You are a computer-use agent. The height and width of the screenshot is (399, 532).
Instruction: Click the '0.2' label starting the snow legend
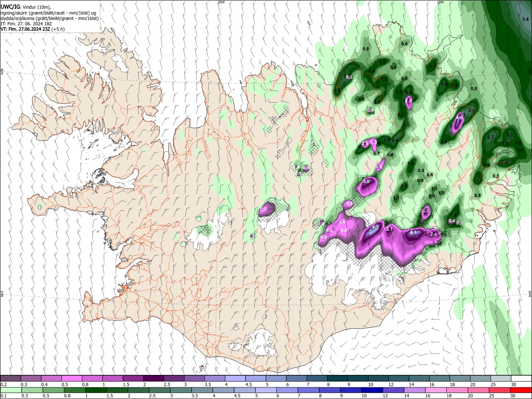click(x=4, y=384)
